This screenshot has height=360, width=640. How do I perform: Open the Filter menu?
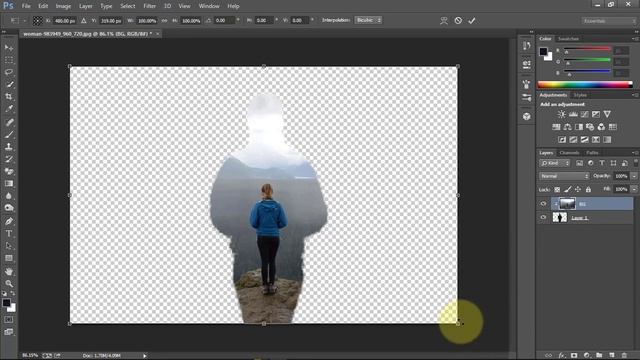coord(149,6)
